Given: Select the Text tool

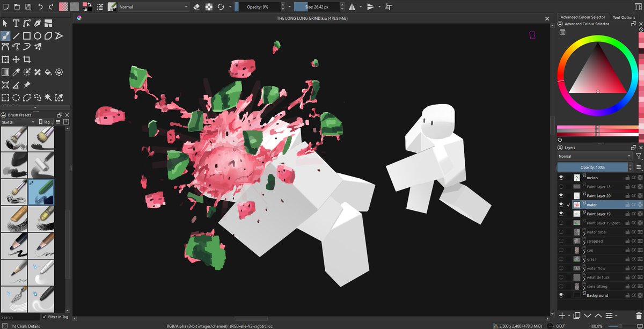Looking at the screenshot, I should click(16, 23).
